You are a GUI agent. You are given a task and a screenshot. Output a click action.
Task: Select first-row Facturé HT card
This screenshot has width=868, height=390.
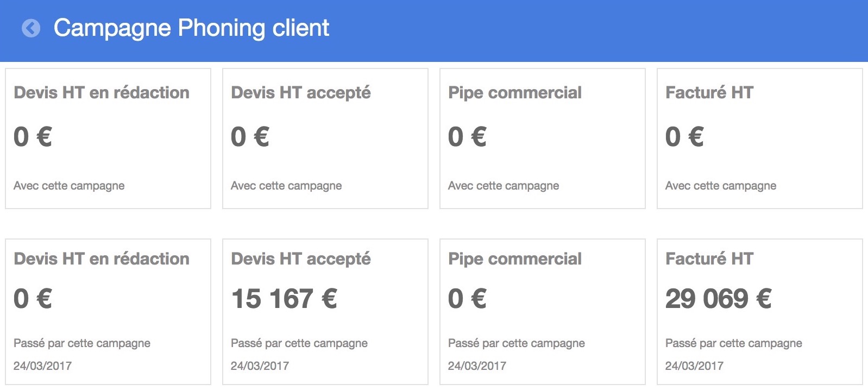point(760,139)
